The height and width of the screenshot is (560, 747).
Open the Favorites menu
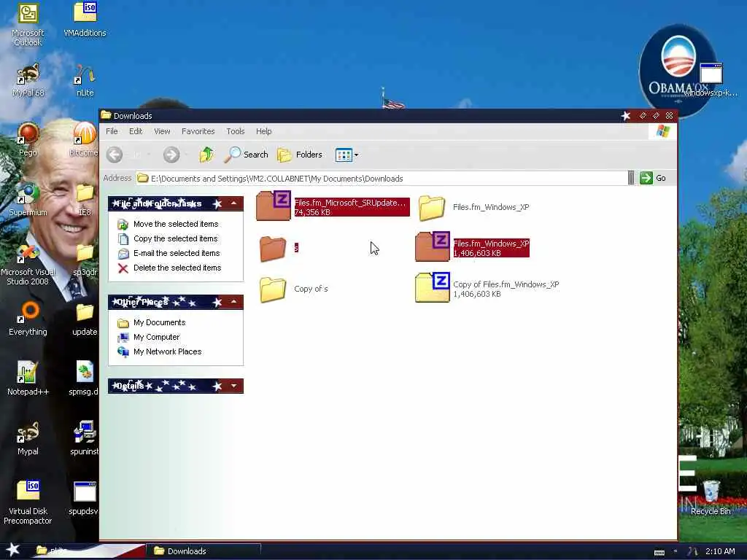coord(198,131)
